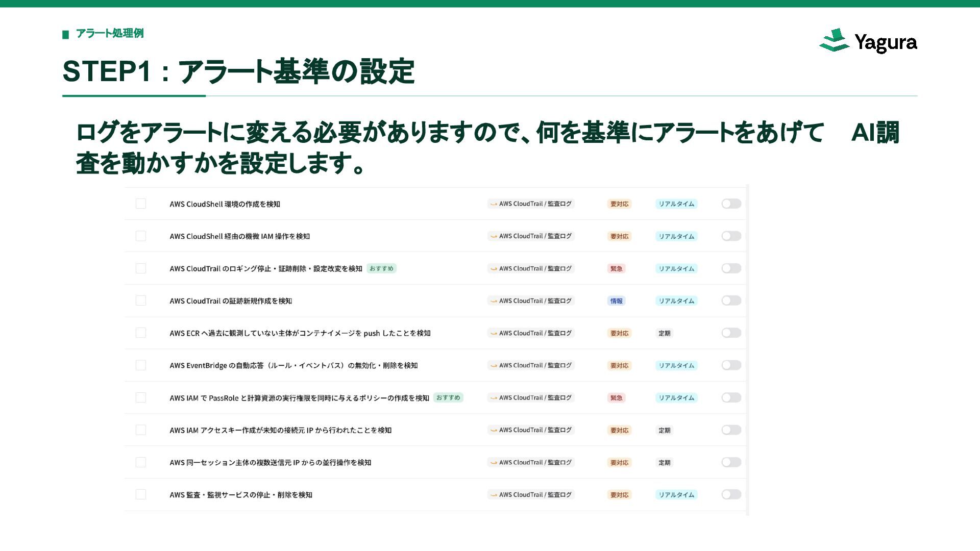Click AWS icon in 同一セッション主体 row
The height and width of the screenshot is (551, 980).
click(x=494, y=463)
